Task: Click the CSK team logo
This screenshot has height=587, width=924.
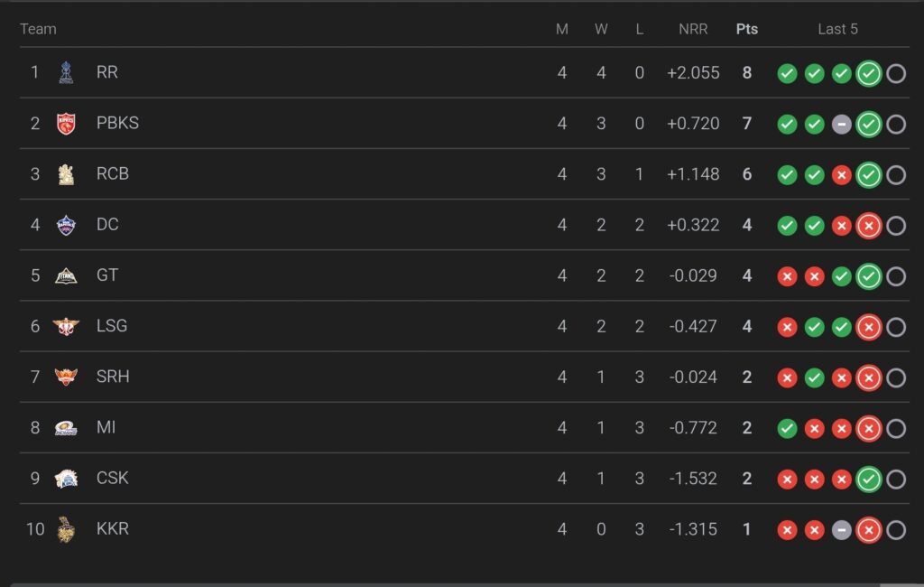Action: pyautogui.click(x=65, y=478)
